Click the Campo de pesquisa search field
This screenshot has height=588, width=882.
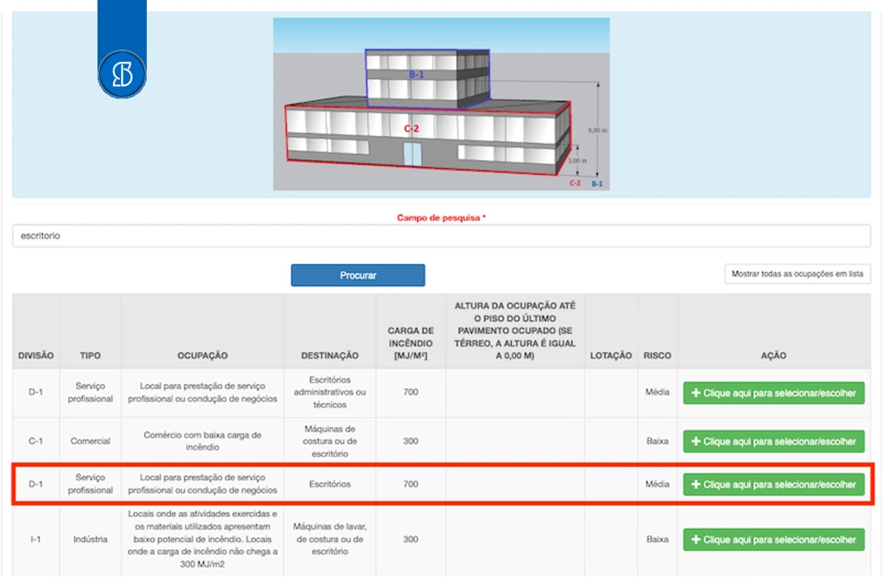click(x=442, y=236)
